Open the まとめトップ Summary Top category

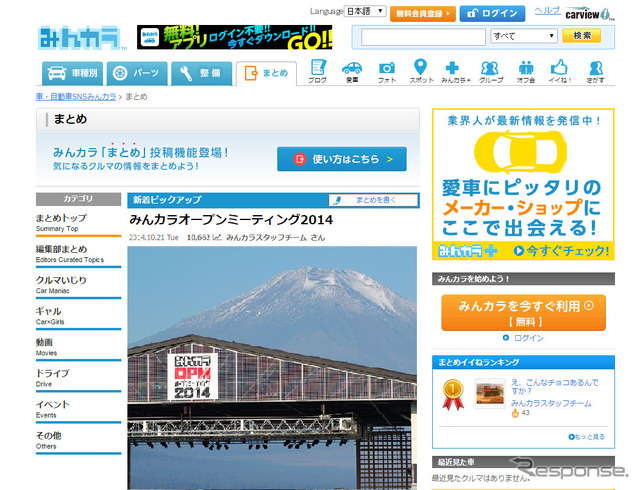click(78, 223)
